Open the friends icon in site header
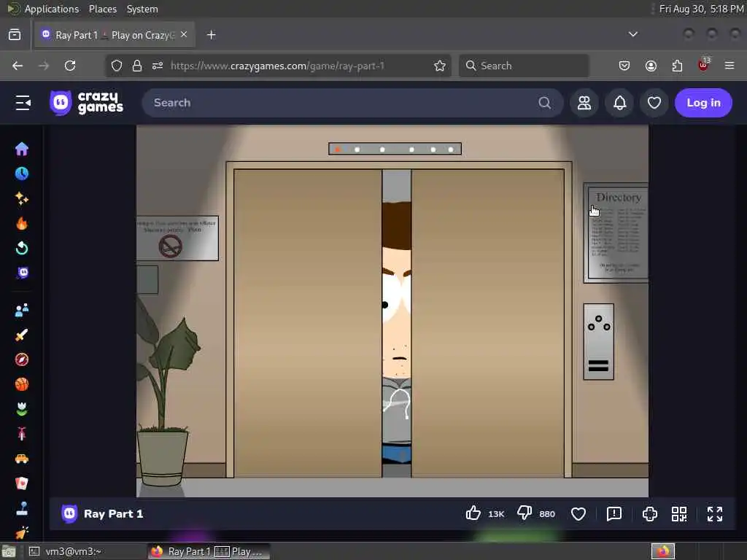The image size is (747, 560). [x=584, y=103]
